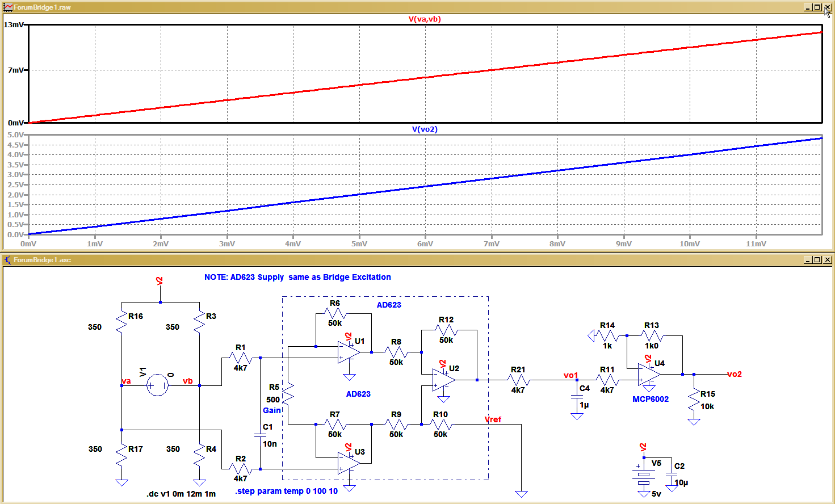Select the R11 resistor symbol
This screenshot has height=504, width=835.
[607, 380]
